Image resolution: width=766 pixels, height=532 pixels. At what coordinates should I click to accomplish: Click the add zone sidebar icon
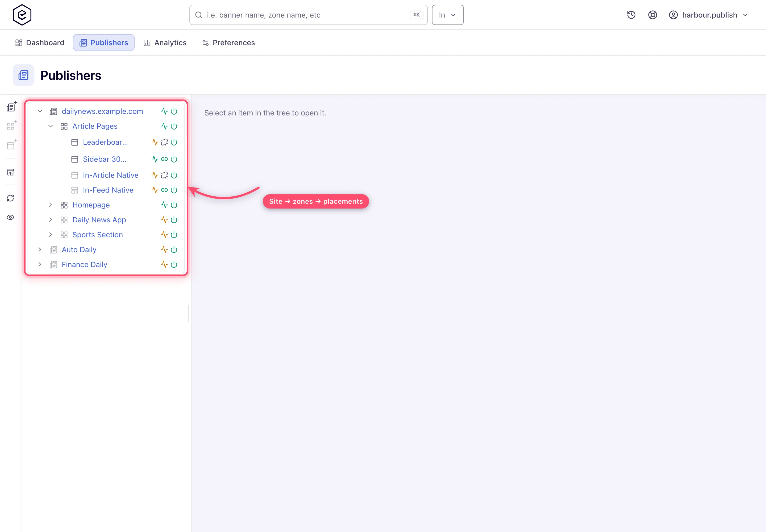pyautogui.click(x=12, y=126)
